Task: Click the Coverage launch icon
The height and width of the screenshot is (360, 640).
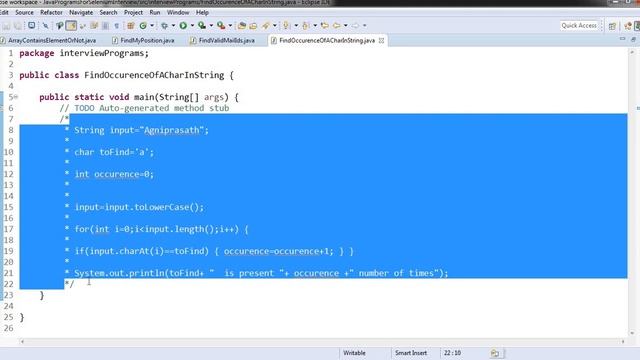Action: click(202, 26)
